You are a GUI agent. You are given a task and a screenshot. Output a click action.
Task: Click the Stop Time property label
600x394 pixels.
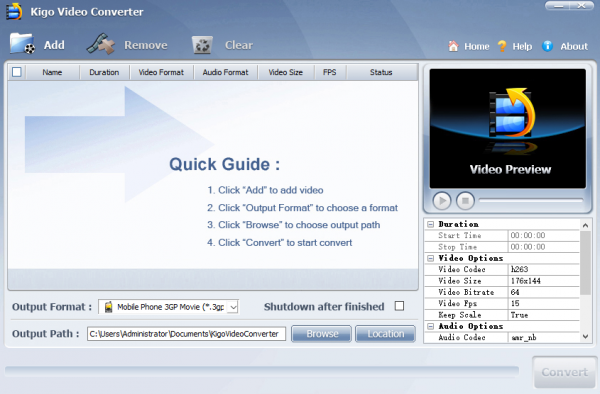click(457, 247)
